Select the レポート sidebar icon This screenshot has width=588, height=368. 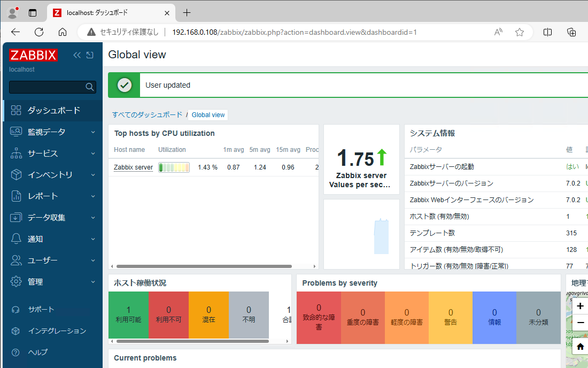[15, 196]
